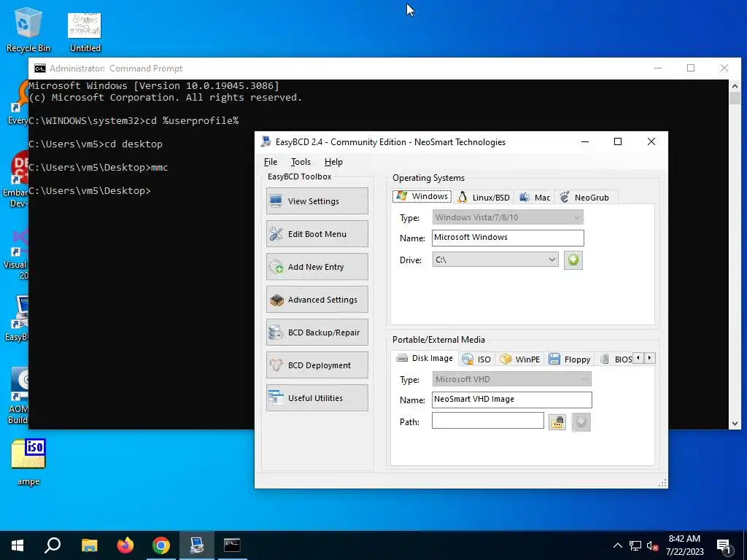Viewport: 747px width, 560px height.
Task: Click the EasyBCD title bar app icon
Action: click(266, 141)
